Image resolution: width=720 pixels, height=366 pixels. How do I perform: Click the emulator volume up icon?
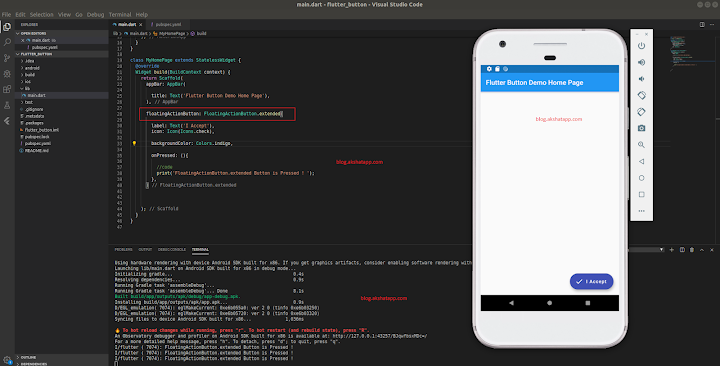(x=641, y=62)
